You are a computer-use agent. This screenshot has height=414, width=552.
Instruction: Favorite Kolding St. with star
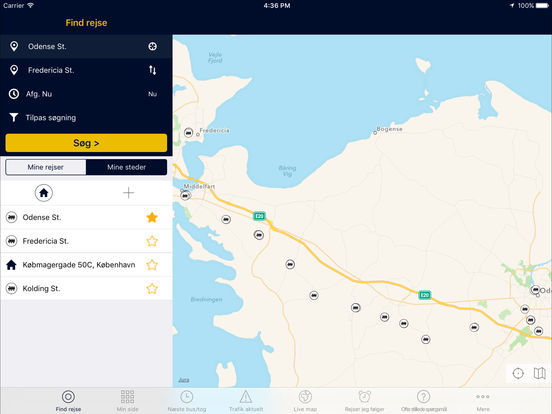[152, 289]
